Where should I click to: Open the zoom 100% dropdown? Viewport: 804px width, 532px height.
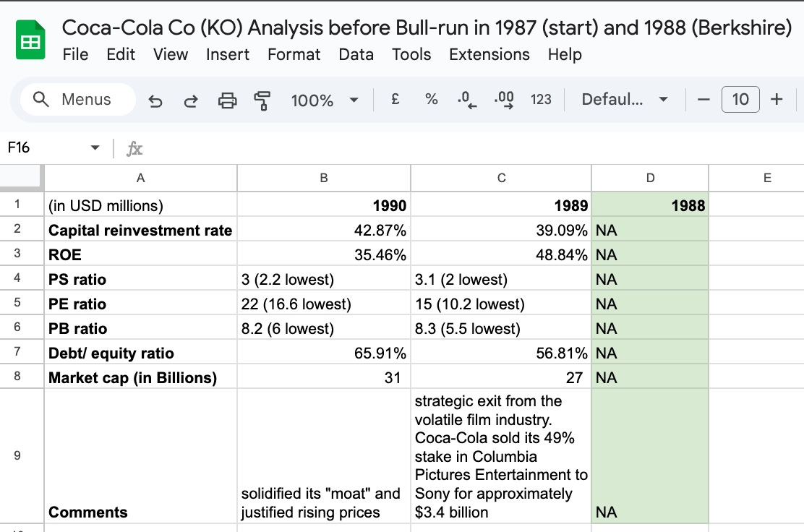pos(324,100)
